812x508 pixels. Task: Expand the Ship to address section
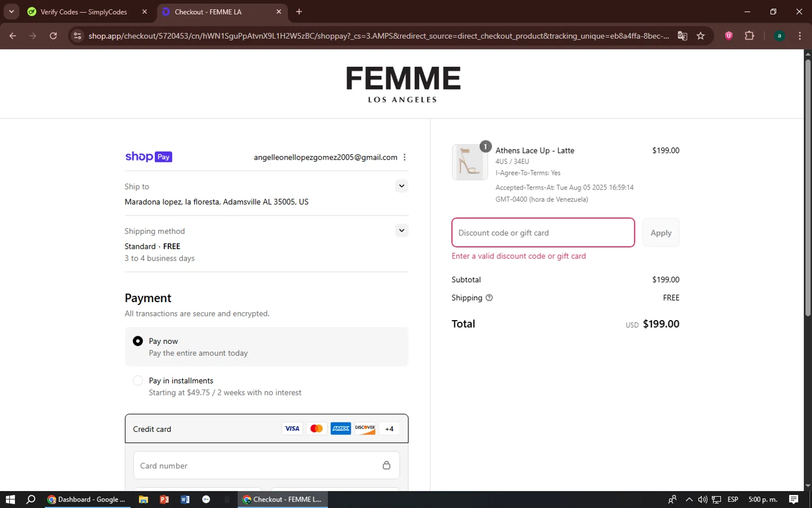pos(401,186)
